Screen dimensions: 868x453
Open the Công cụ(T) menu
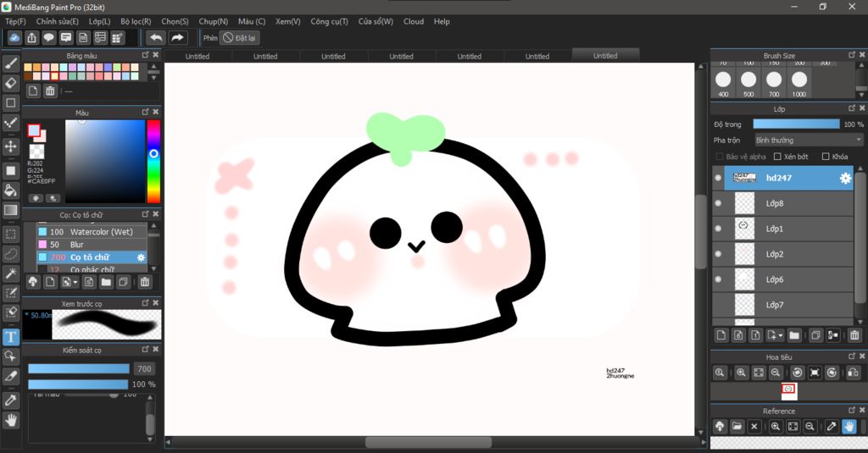point(329,21)
